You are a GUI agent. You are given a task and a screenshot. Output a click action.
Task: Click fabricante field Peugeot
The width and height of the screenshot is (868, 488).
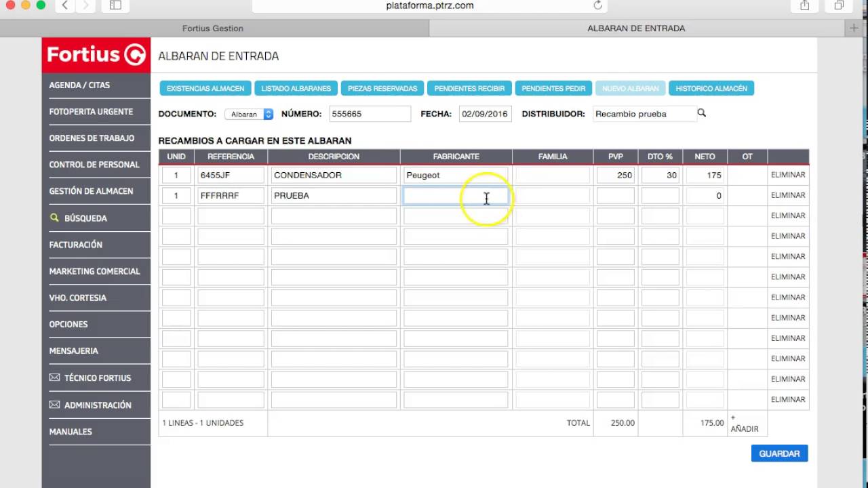(x=456, y=175)
